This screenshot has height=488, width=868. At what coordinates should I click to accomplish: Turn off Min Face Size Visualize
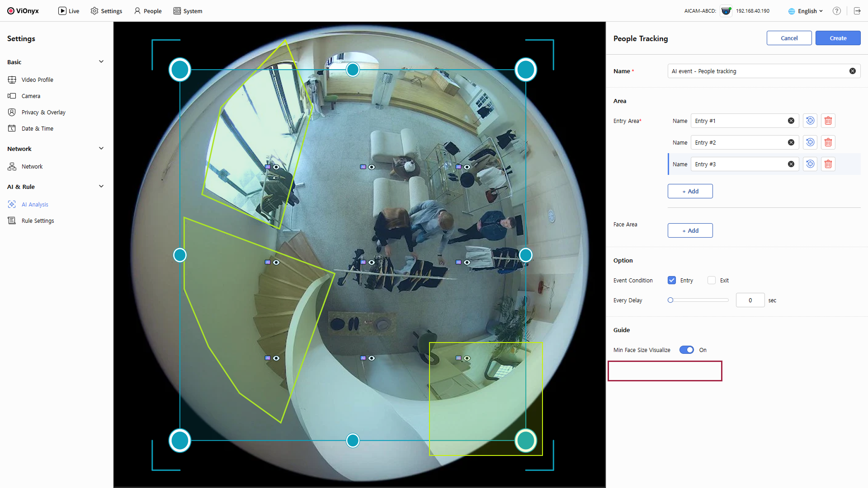[x=686, y=350]
